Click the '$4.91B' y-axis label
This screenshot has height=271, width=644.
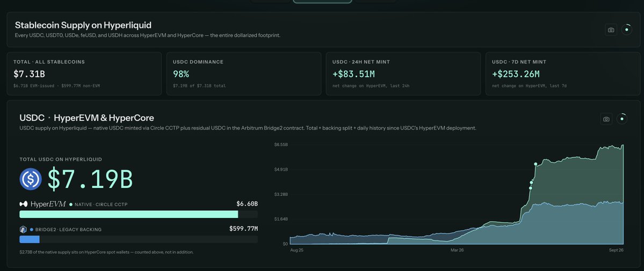[281, 169]
